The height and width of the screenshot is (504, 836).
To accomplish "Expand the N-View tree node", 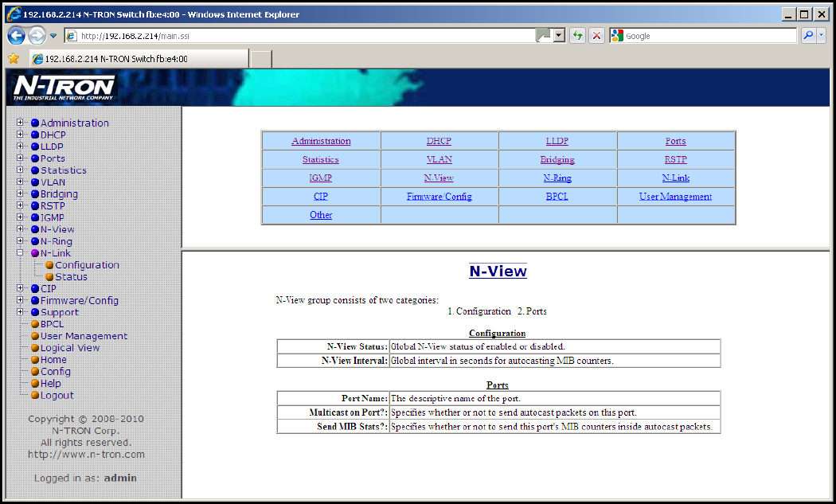I will pyautogui.click(x=20, y=229).
